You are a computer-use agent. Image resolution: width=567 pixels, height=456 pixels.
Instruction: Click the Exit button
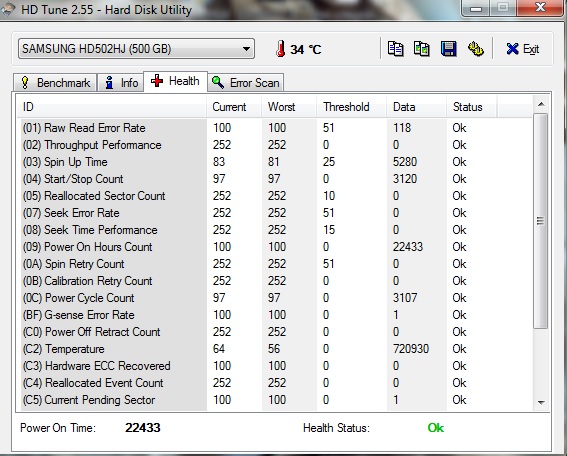(523, 49)
